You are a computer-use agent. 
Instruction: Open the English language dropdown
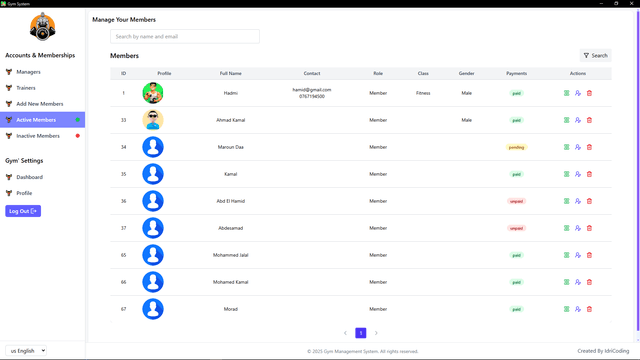[x=26, y=351]
